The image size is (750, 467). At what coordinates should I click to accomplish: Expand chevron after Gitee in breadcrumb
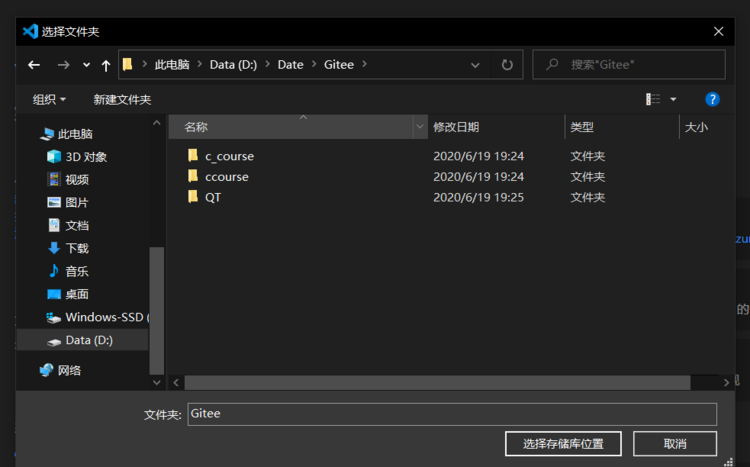coord(364,64)
